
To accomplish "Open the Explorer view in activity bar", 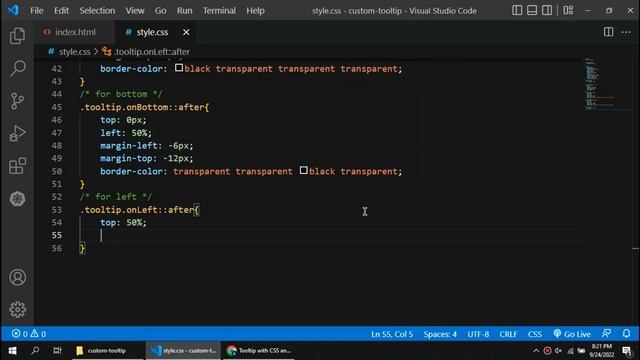I will (17, 36).
